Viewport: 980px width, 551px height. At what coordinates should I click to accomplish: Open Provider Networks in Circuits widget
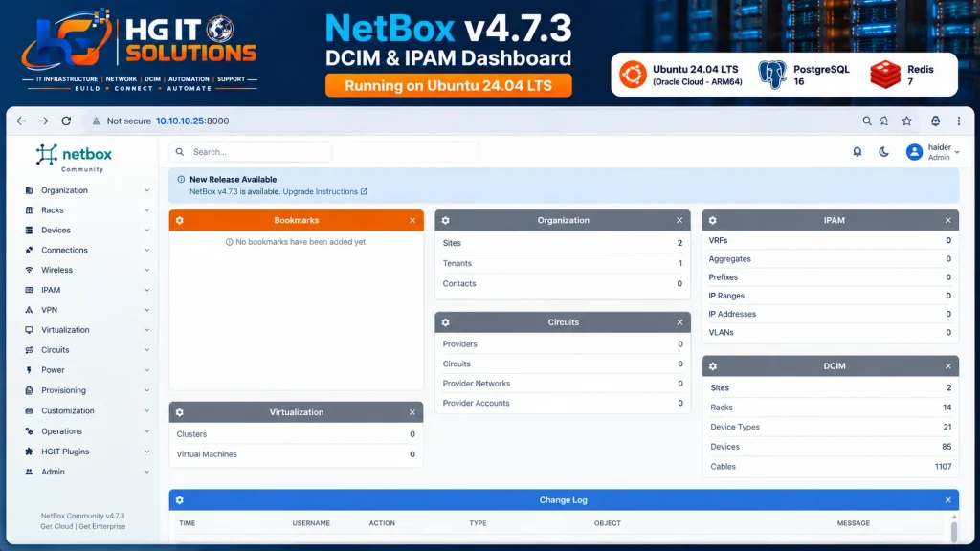pos(477,384)
